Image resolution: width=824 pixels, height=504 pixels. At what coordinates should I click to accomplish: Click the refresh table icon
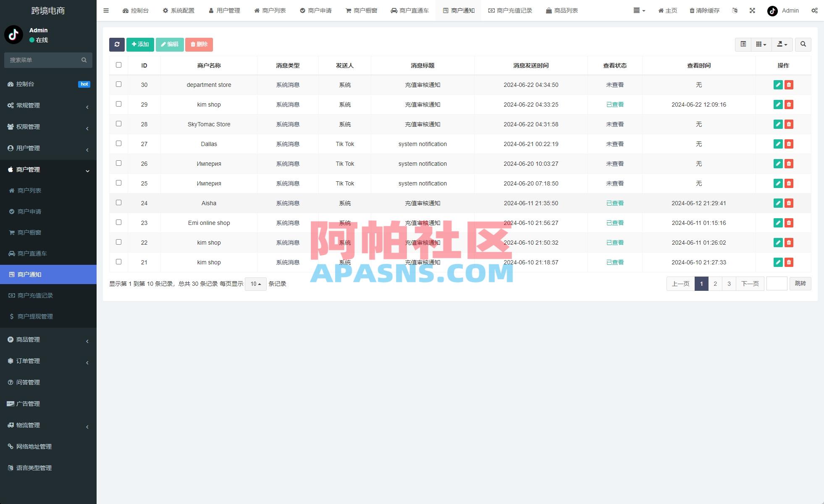point(117,44)
